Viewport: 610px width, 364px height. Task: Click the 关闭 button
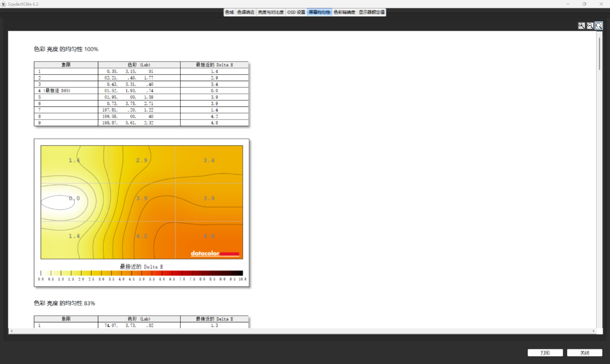[585, 353]
